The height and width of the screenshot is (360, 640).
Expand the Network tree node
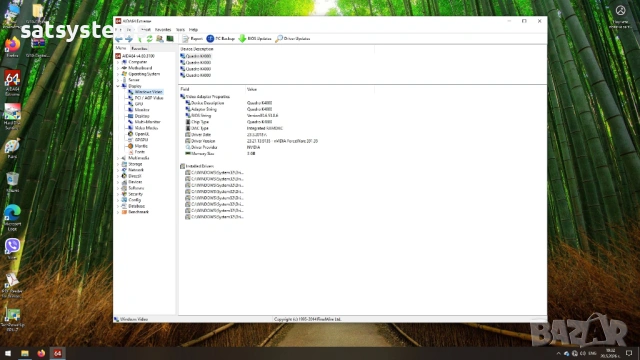tap(118, 170)
